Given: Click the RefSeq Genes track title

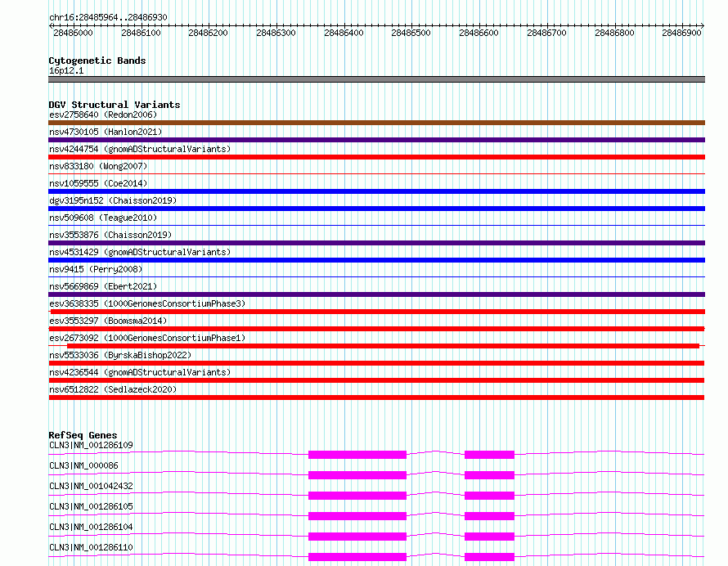Looking at the screenshot, I should pyautogui.click(x=83, y=435).
